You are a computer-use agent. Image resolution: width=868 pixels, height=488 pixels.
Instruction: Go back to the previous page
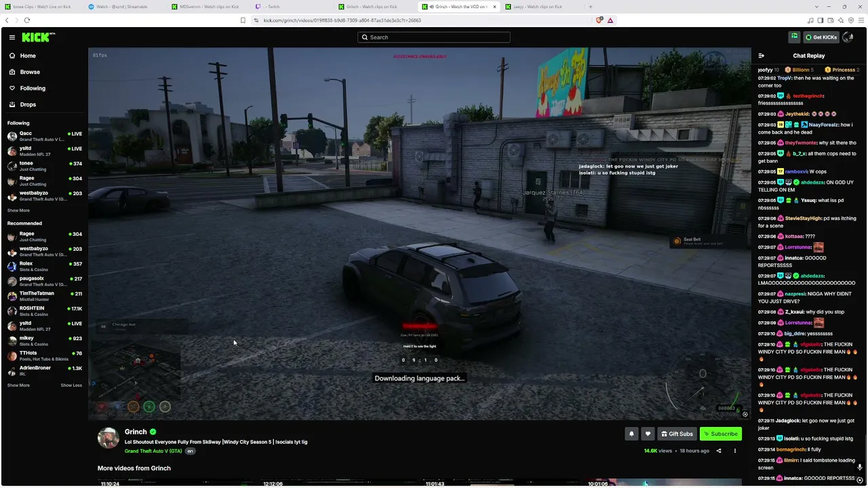(x=7, y=20)
